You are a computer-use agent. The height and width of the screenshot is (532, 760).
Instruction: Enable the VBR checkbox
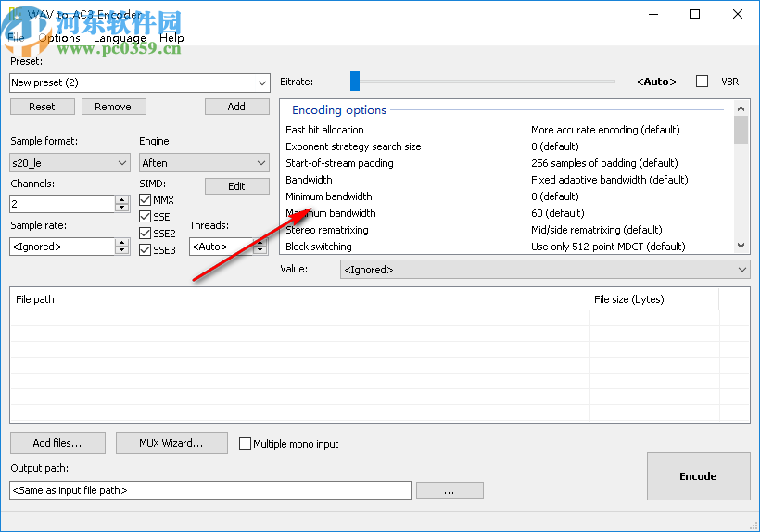(x=702, y=82)
